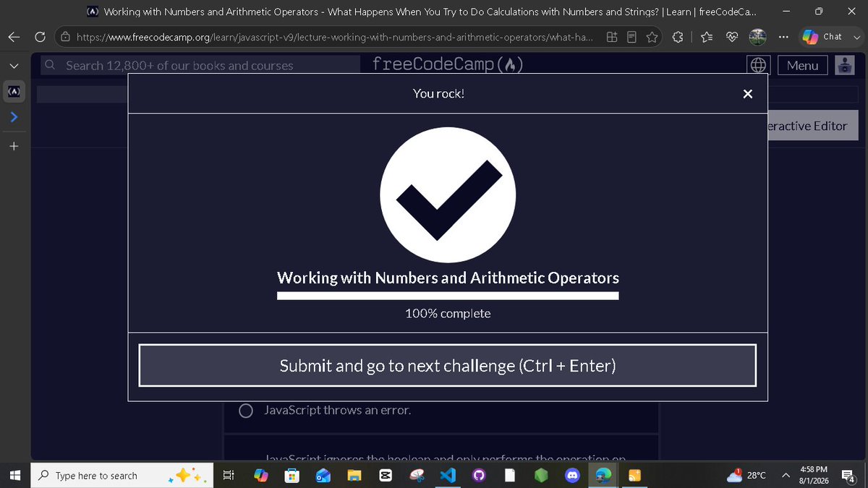
Task: Click "Working with Numbers and Arithmetic Operators" heading
Action: coord(448,278)
